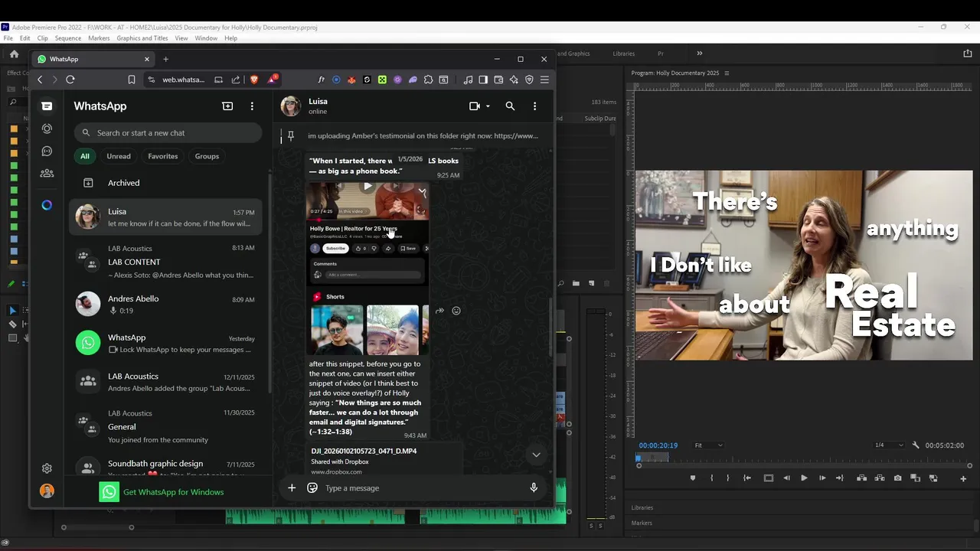The width and height of the screenshot is (980, 551).
Task: React to the message with emoji icon
Action: point(456,311)
